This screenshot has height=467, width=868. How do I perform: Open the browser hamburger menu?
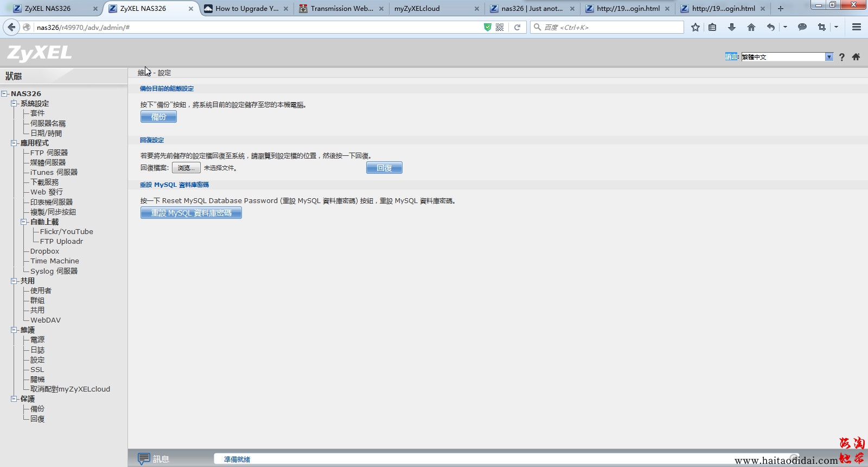pos(857,27)
